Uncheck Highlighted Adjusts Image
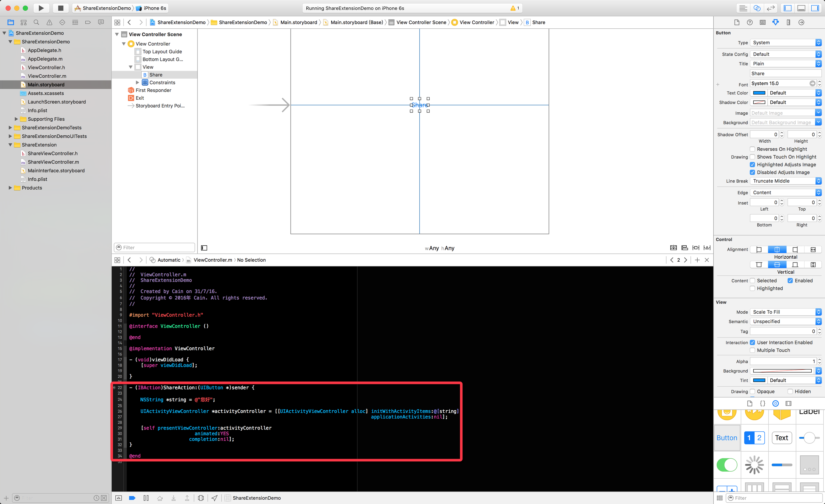Image resolution: width=825 pixels, height=504 pixels. (x=752, y=165)
